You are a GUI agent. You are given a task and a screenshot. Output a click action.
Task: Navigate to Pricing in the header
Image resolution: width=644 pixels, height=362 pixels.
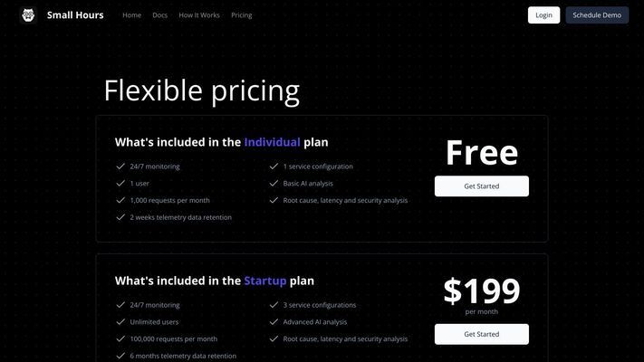[x=242, y=15]
